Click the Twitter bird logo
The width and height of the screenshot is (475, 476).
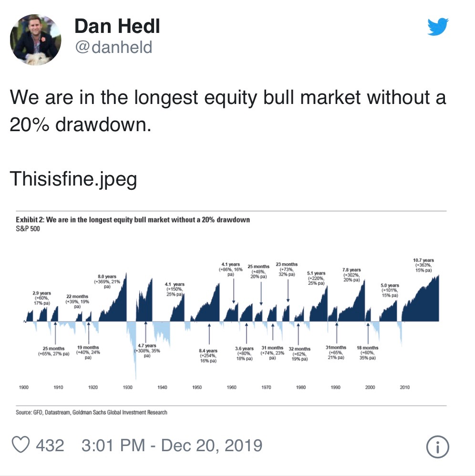tap(438, 27)
